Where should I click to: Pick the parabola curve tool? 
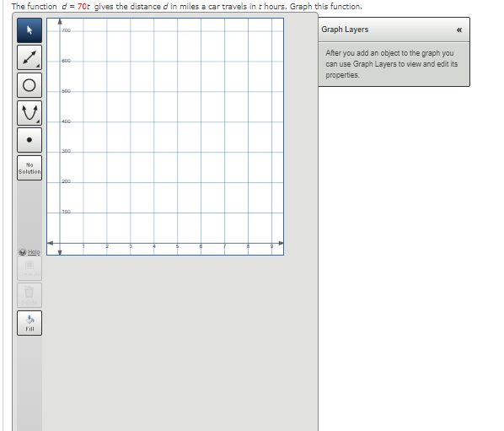point(29,113)
